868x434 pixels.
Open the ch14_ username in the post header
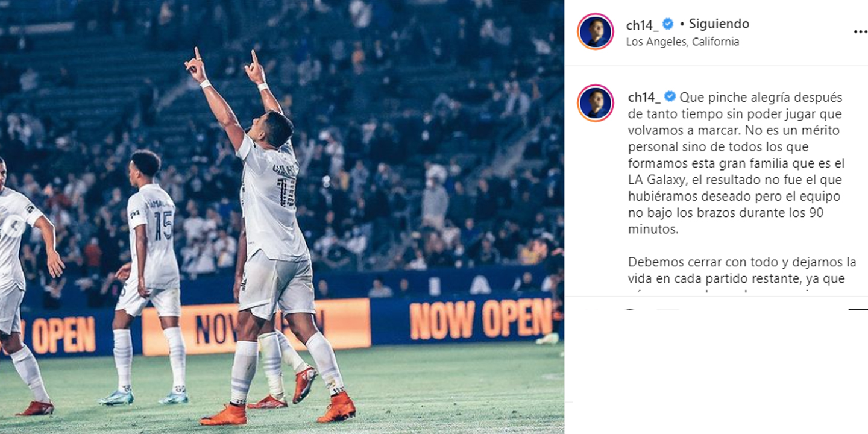[642, 25]
